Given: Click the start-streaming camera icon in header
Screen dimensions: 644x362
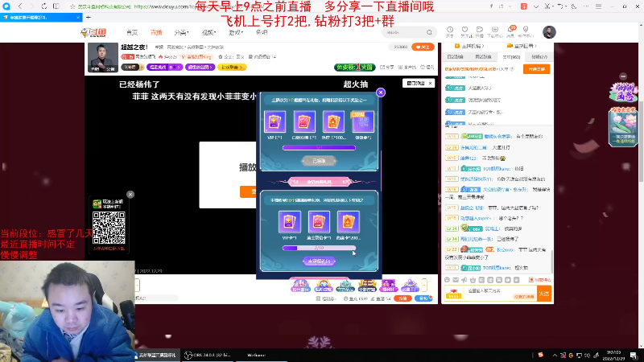Looking at the screenshot, I should (x=479, y=30).
